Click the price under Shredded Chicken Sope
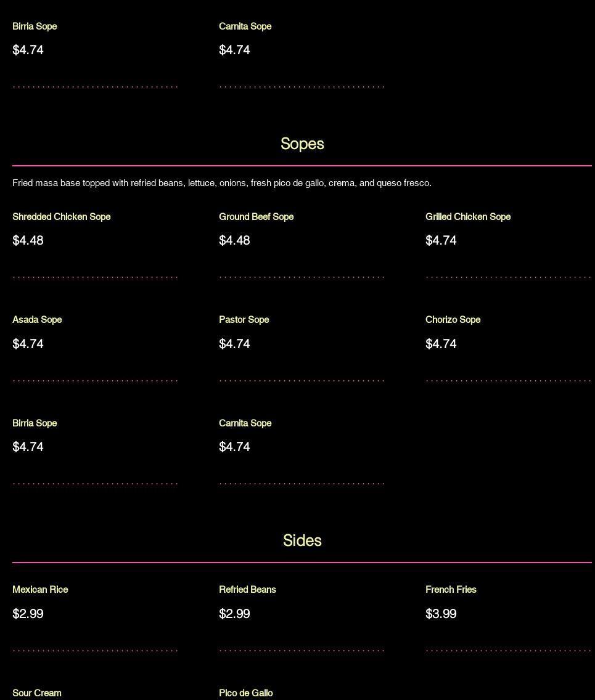Screen dimensions: 595x700 [x=28, y=240]
